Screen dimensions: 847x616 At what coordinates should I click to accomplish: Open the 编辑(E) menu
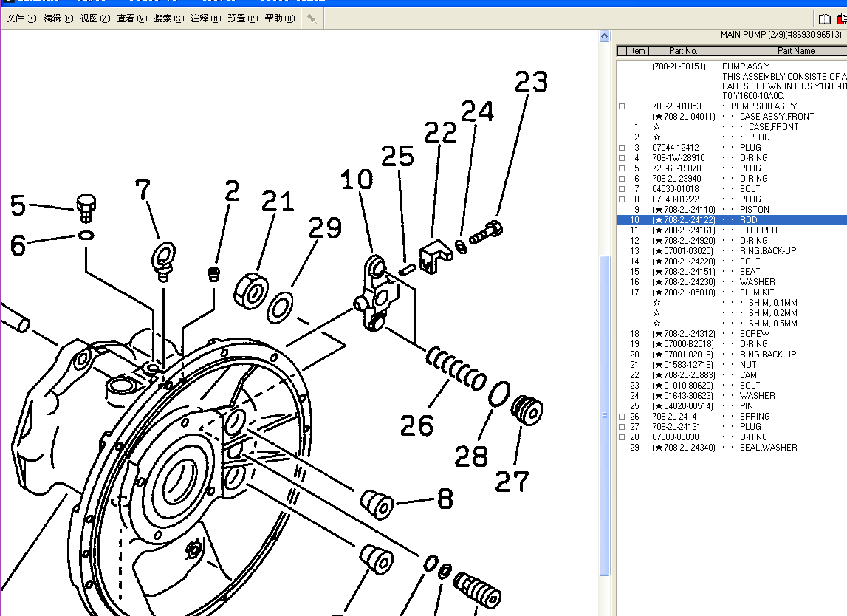click(x=58, y=18)
